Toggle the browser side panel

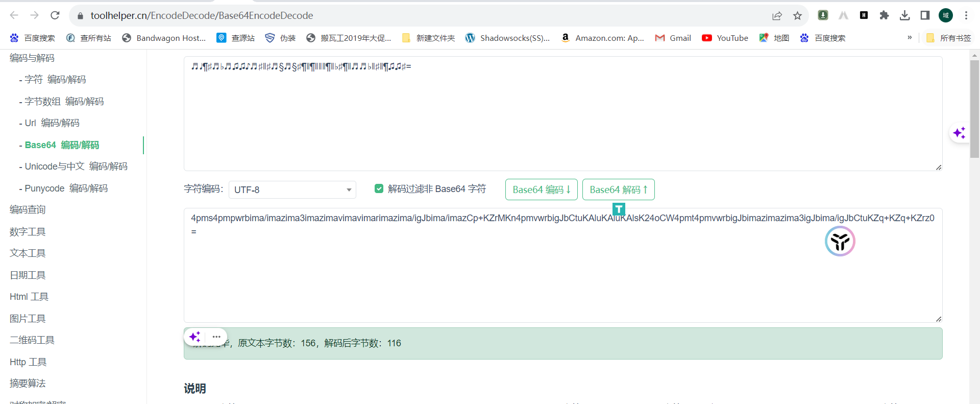[925, 15]
